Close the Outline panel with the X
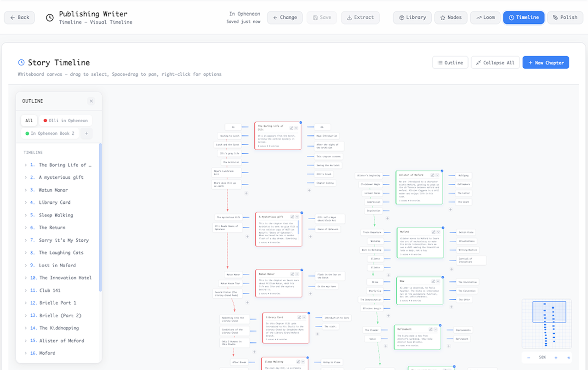 91,101
